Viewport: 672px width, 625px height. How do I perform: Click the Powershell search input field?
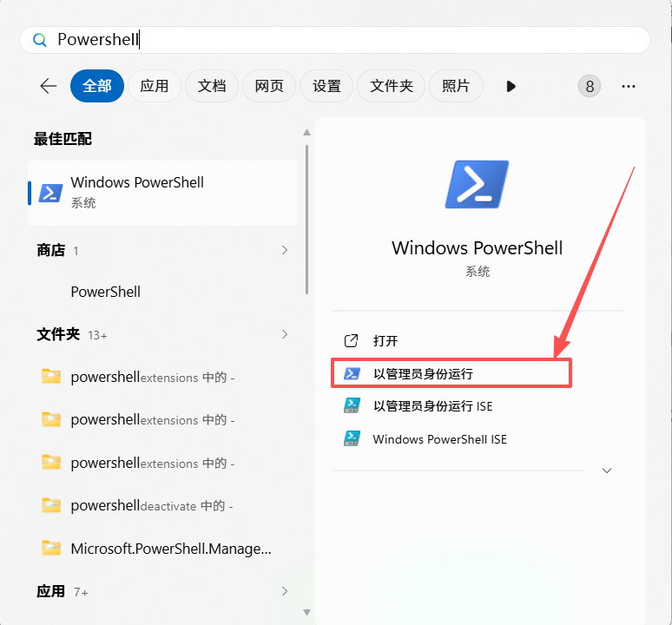pos(335,40)
